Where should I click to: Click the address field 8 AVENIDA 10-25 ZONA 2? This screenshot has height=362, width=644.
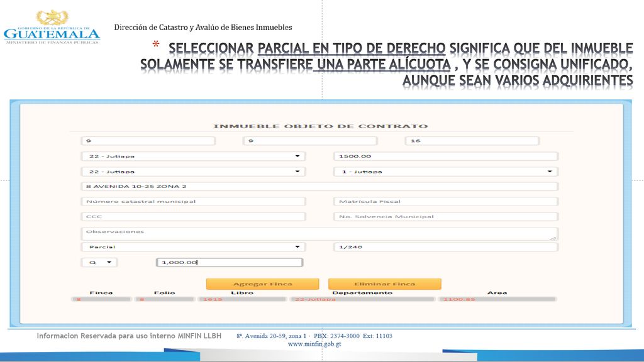coord(319,186)
